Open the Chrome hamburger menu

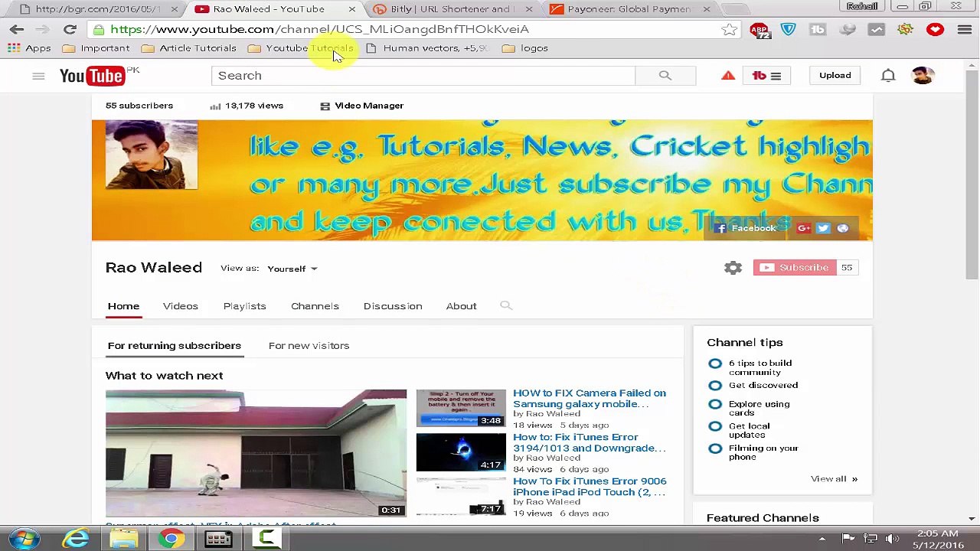tap(964, 30)
